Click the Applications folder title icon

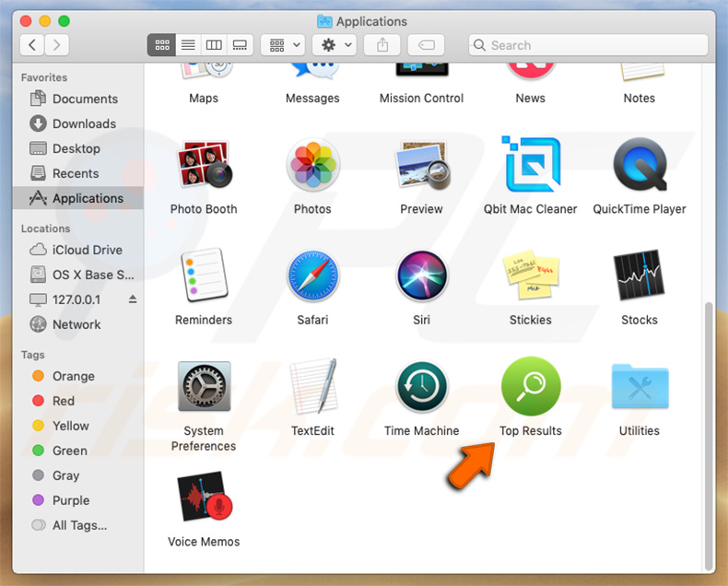(324, 21)
